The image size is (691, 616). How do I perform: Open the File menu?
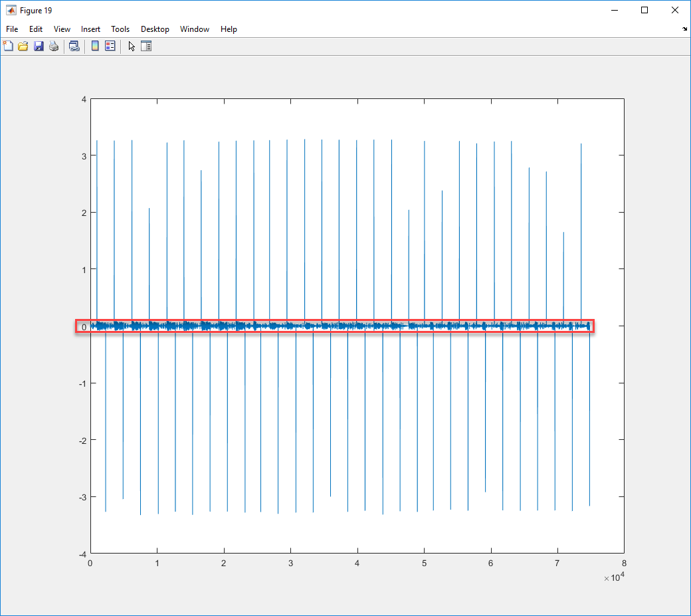(x=12, y=29)
